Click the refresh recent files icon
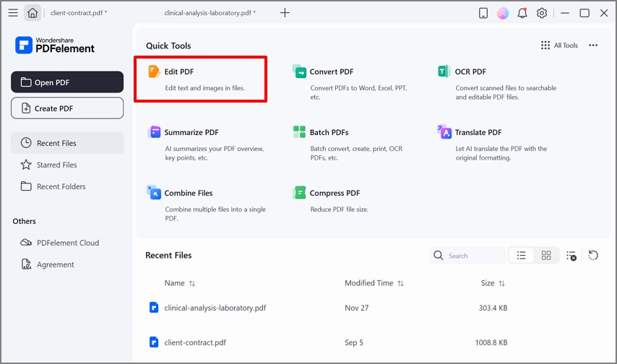The width and height of the screenshot is (617, 364). coord(593,256)
